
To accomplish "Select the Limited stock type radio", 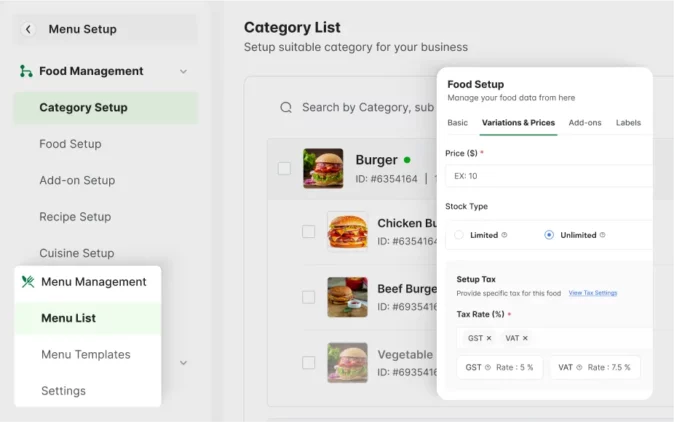I will click(x=459, y=235).
